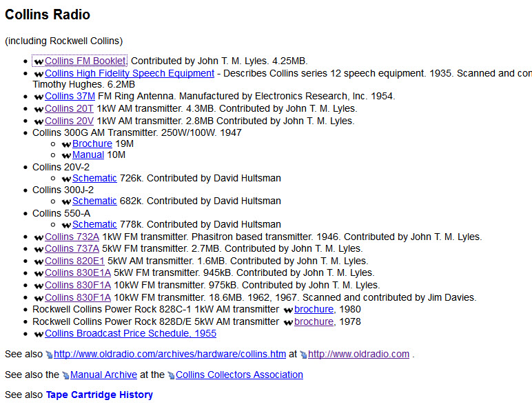Click external-link icon before Collins Collectors Association
Screen dimensions: 532x418
pyautogui.click(x=171, y=375)
